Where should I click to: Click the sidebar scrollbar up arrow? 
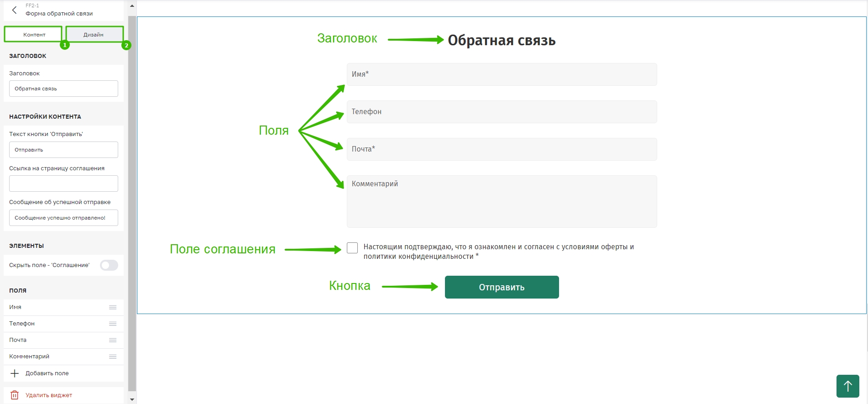pyautogui.click(x=132, y=6)
